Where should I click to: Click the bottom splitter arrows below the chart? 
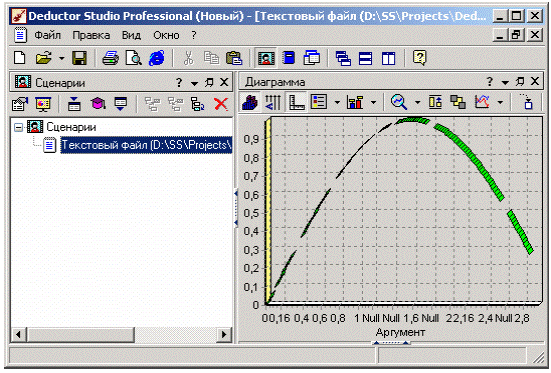pos(390,342)
